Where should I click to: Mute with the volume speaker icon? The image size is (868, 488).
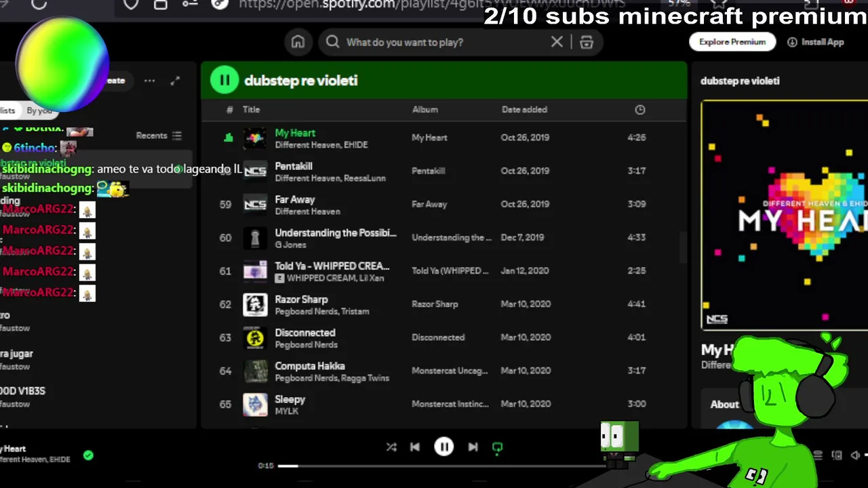[855, 455]
